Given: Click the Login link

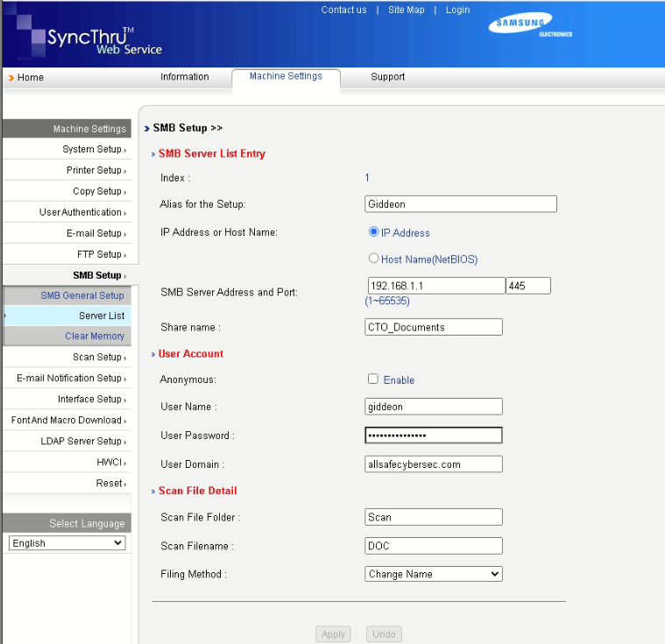Looking at the screenshot, I should 457,10.
